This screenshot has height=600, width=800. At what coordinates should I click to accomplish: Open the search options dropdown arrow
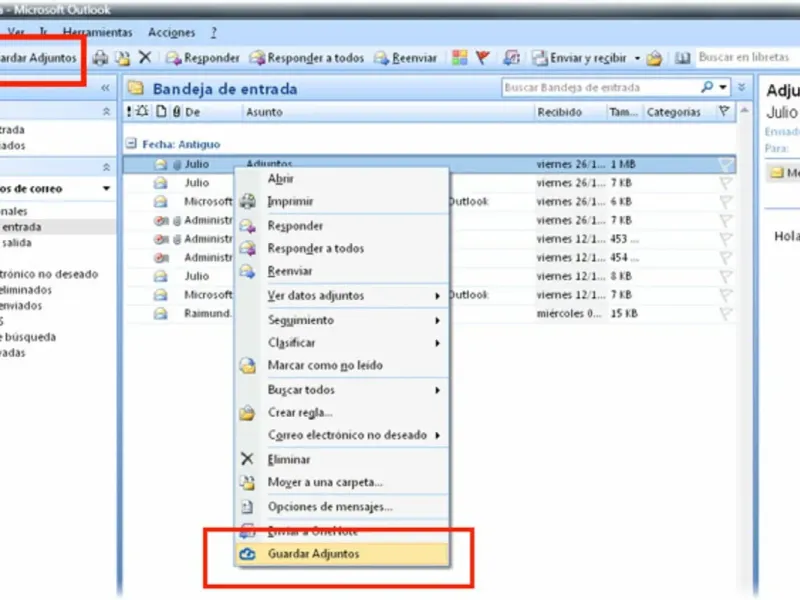click(x=723, y=87)
